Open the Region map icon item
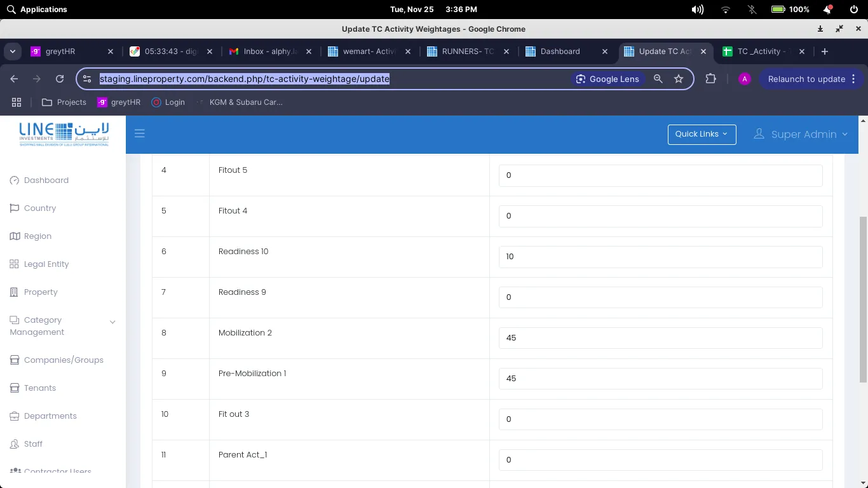 pyautogui.click(x=15, y=236)
